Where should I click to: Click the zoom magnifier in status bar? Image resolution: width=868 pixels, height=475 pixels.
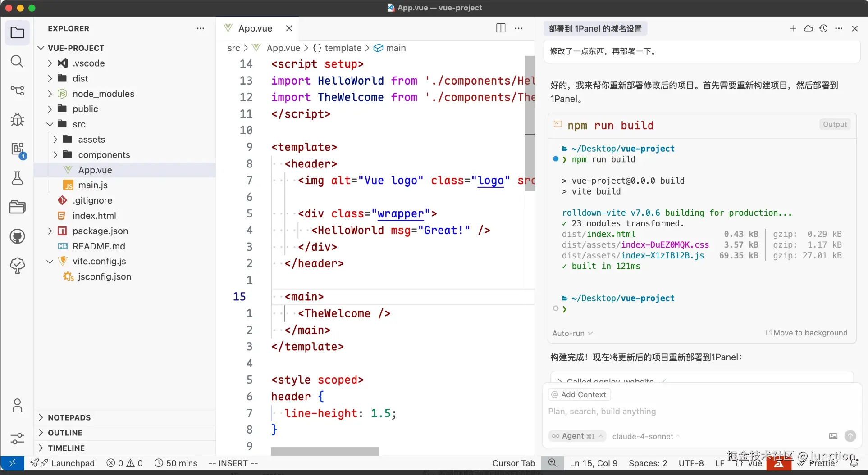point(553,463)
